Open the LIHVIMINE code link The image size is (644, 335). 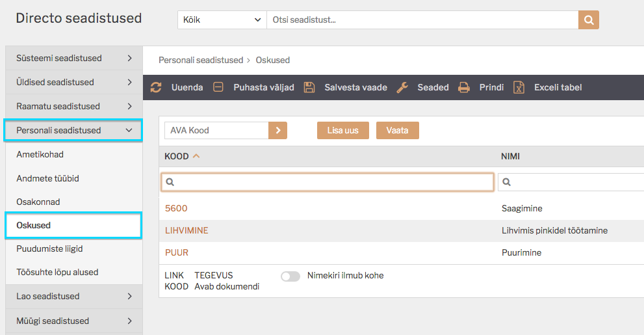(187, 230)
